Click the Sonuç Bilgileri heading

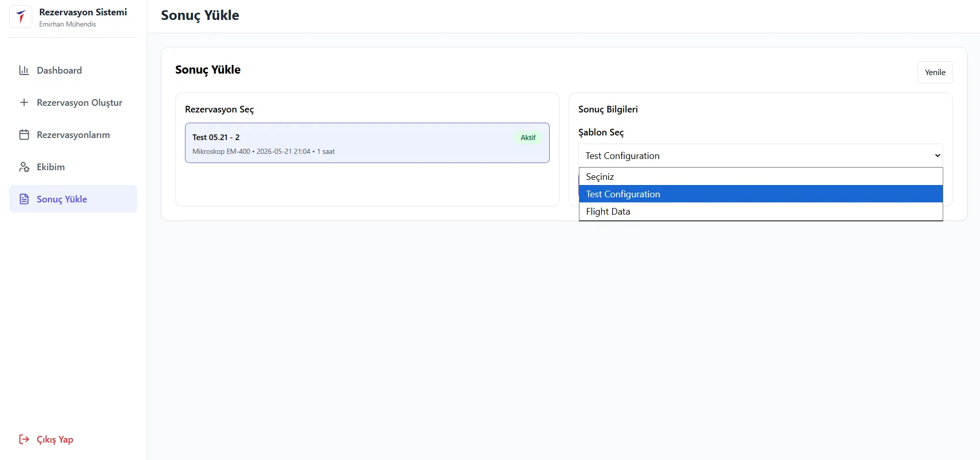click(x=608, y=109)
